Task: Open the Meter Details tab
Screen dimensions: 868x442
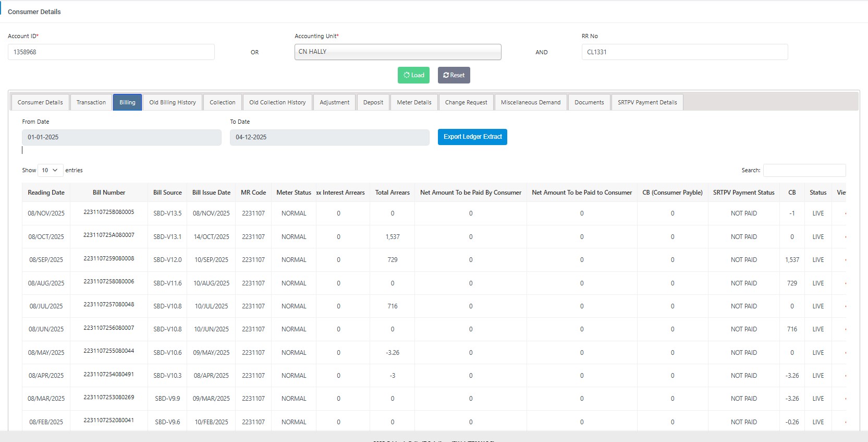Action: 414,102
